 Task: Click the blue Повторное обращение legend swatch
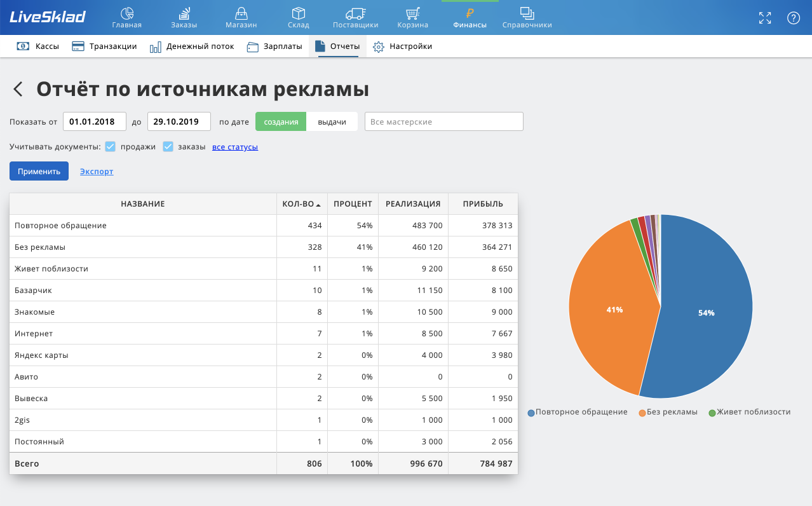tap(531, 413)
